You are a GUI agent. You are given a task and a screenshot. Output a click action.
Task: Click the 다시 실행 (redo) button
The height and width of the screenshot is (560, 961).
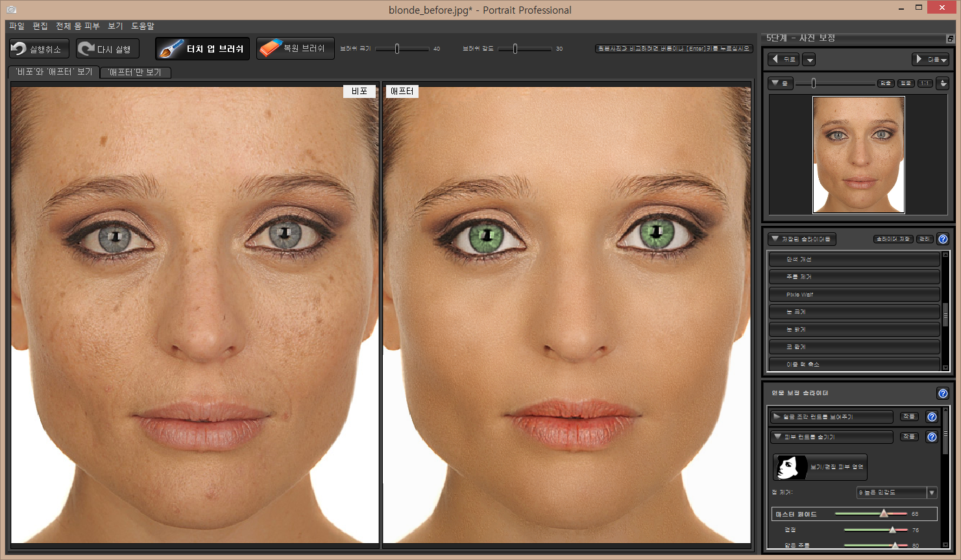(x=109, y=49)
